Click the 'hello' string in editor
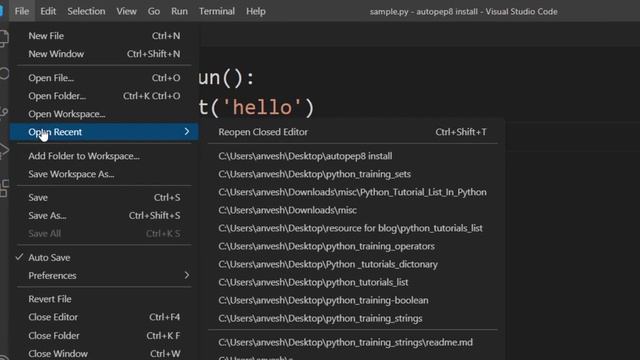640x360 pixels. click(x=262, y=107)
